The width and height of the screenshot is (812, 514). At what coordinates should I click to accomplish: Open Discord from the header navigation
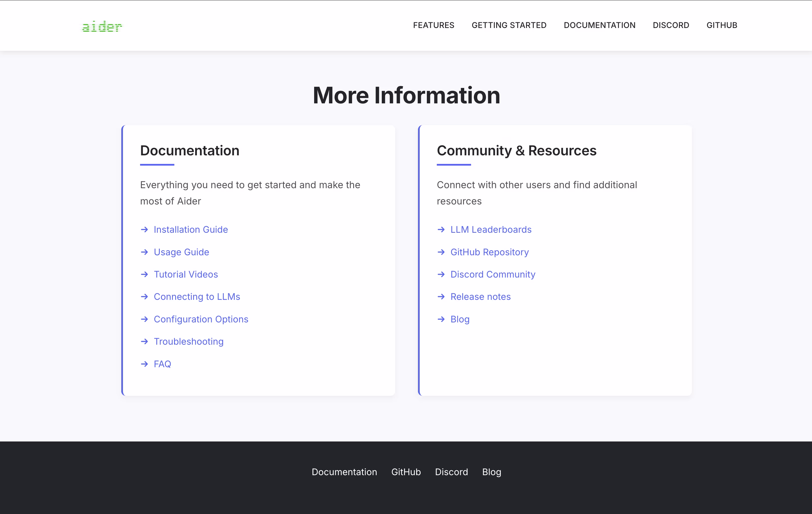tap(671, 25)
